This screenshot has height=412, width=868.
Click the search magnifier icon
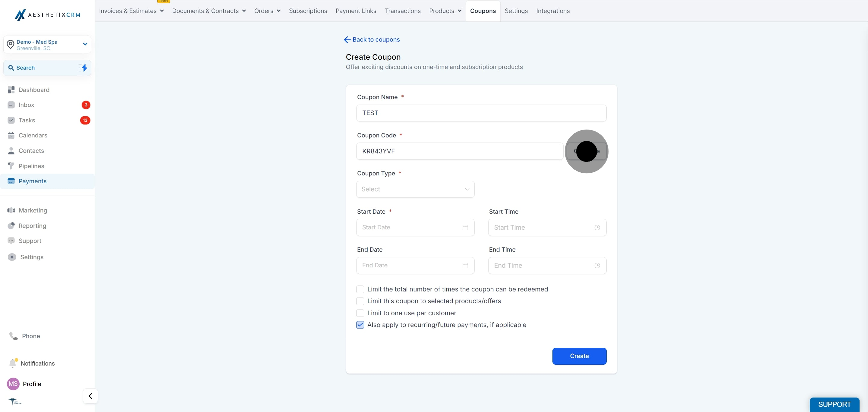coord(11,68)
